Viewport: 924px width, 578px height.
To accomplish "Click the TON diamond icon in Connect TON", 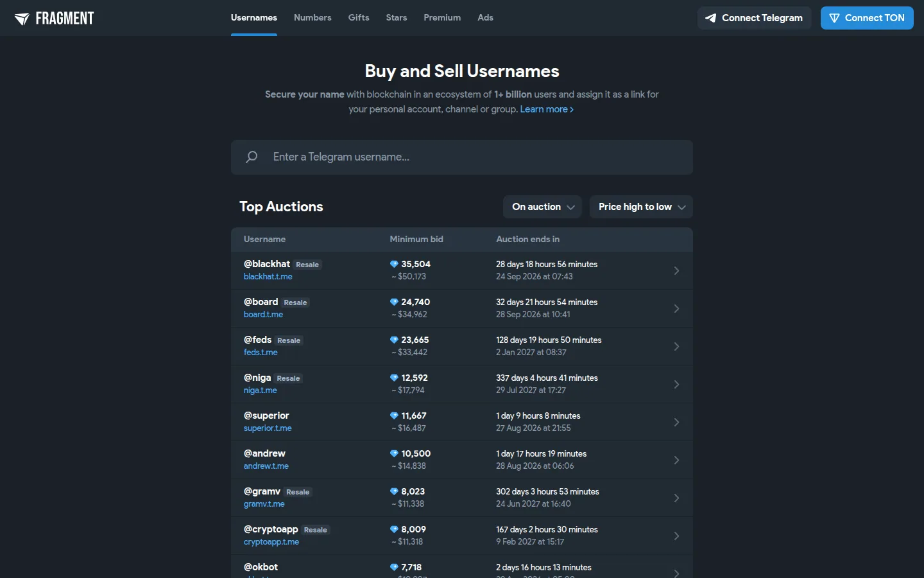I will (x=834, y=18).
